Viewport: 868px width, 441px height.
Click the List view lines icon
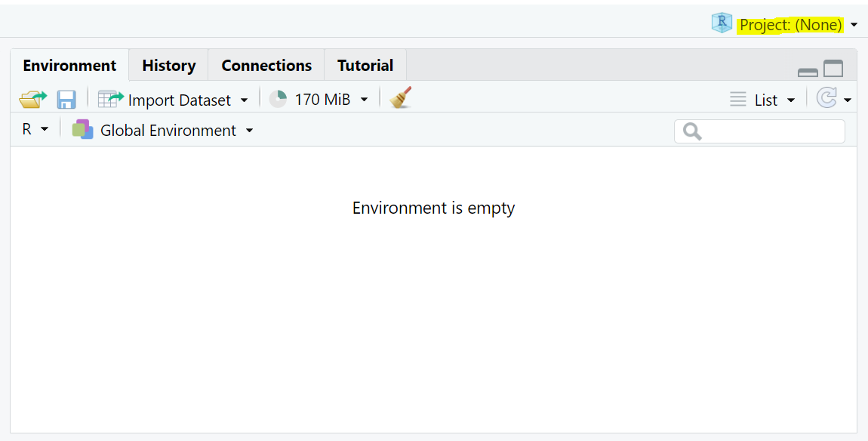(738, 99)
